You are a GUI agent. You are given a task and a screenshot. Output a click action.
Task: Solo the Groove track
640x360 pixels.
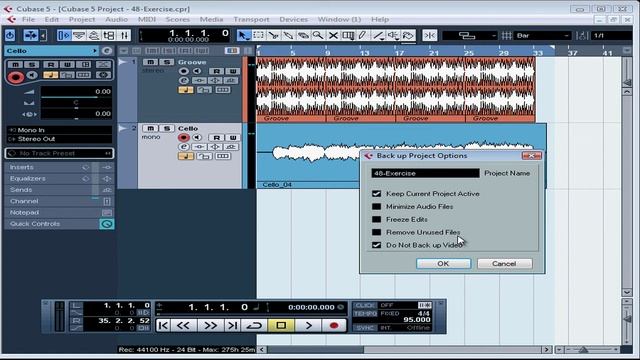(x=167, y=62)
